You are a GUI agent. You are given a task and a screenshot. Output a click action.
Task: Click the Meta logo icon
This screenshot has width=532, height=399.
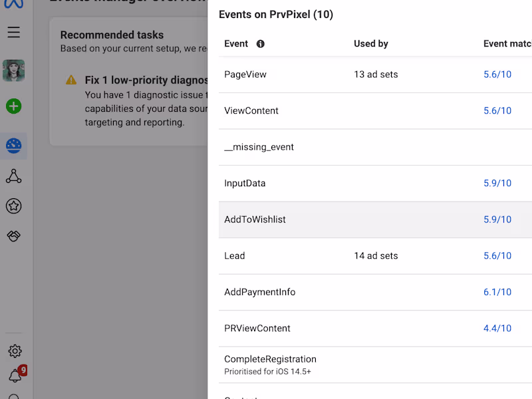point(13,3)
